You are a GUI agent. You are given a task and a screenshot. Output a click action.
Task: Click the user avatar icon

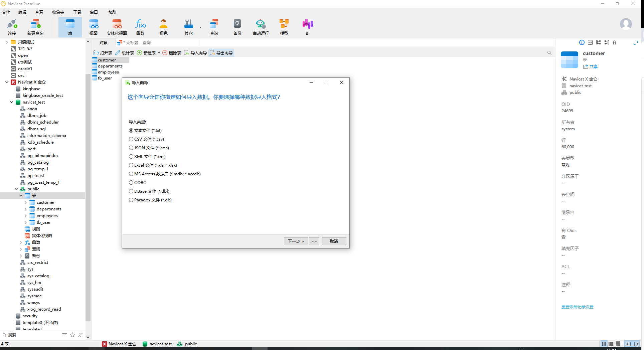[626, 24]
